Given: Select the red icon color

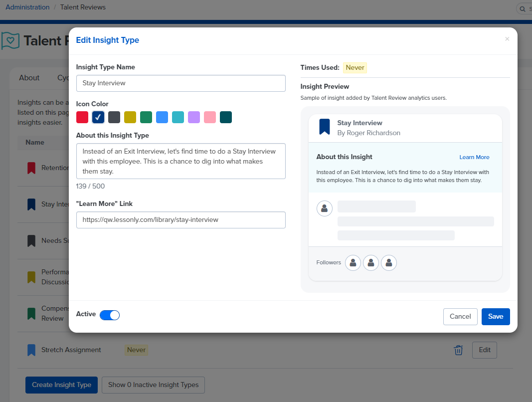Looking at the screenshot, I should click(x=82, y=117).
